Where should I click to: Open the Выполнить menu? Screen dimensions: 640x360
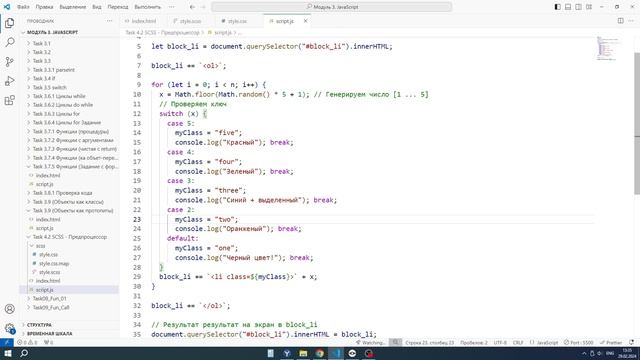click(147, 7)
